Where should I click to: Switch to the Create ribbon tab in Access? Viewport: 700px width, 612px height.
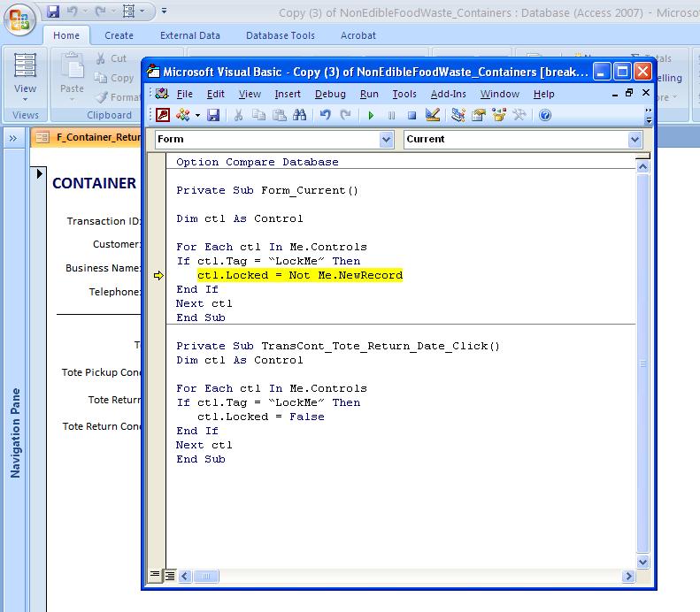coord(119,35)
